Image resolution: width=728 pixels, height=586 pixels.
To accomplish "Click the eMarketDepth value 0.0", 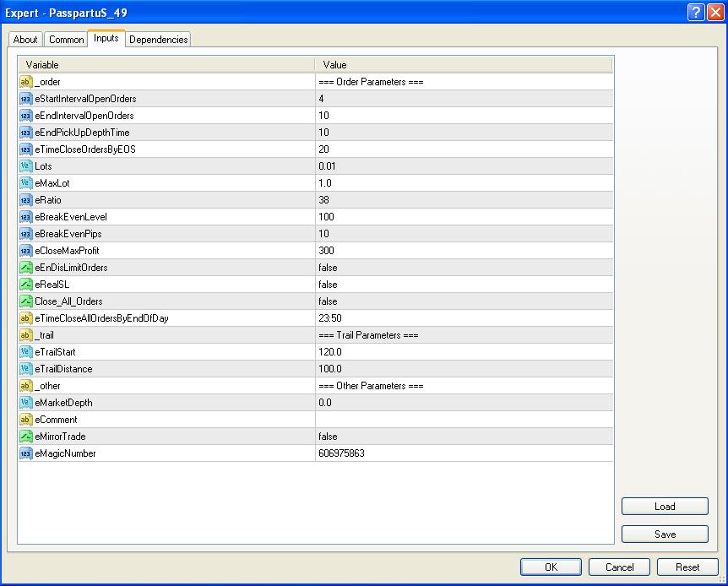I will (x=325, y=403).
